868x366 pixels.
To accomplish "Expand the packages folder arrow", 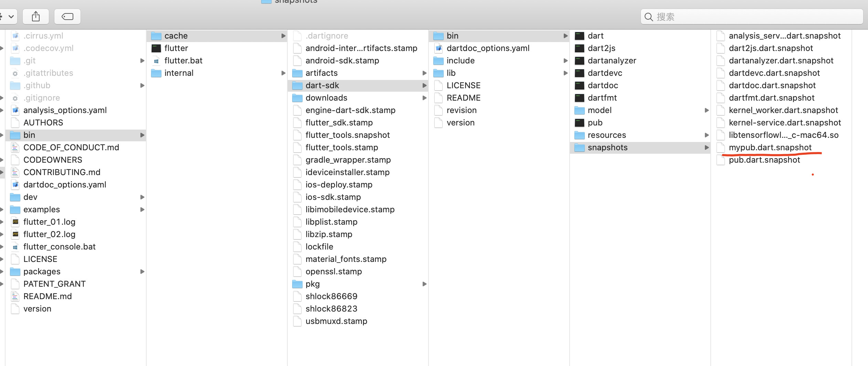I will click(142, 272).
